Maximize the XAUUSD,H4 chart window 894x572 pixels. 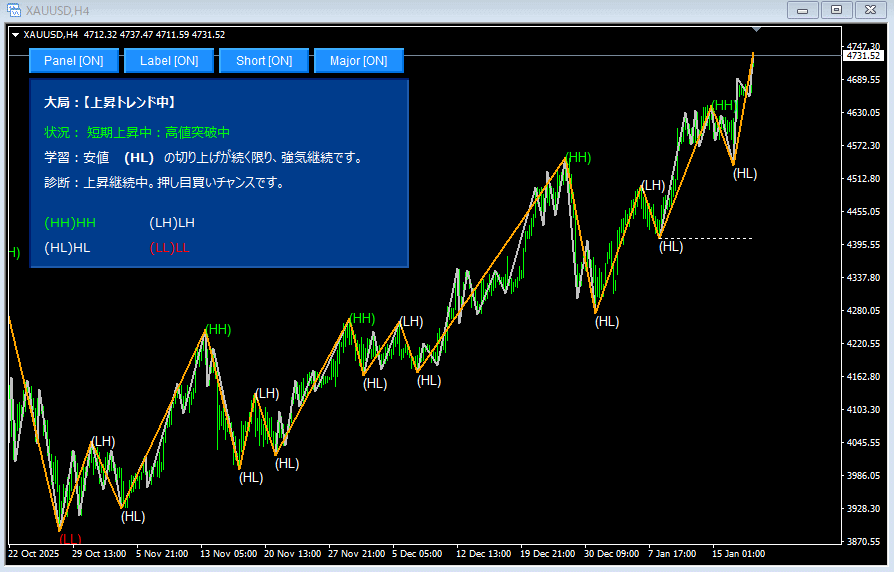836,10
